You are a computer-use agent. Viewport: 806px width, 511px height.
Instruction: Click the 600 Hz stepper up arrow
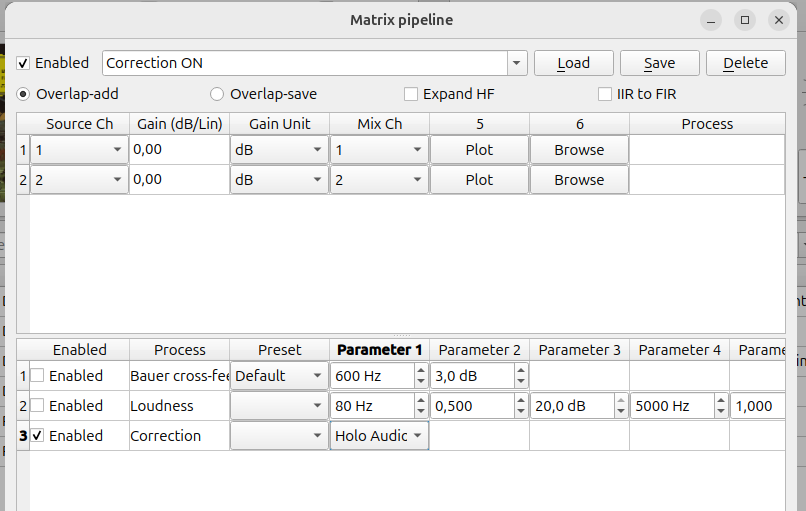(x=421, y=370)
